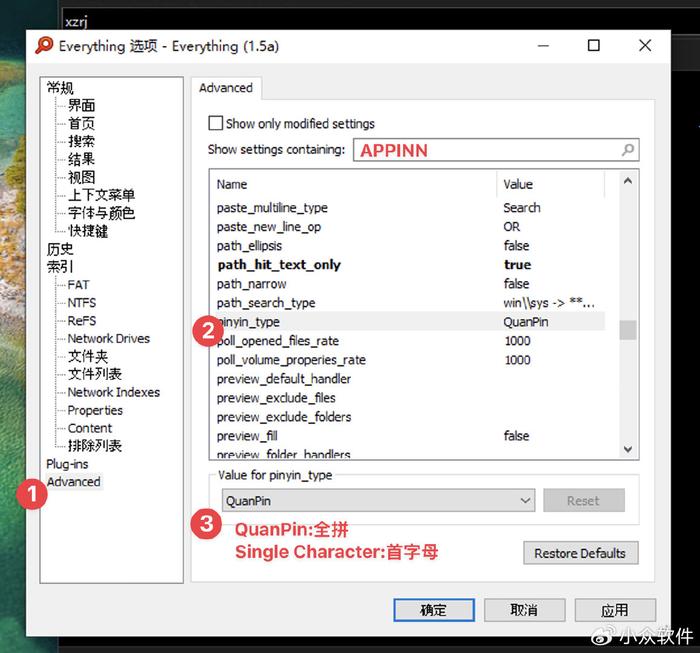Apply changes with 应用 button
700x653 pixels.
tap(615, 610)
